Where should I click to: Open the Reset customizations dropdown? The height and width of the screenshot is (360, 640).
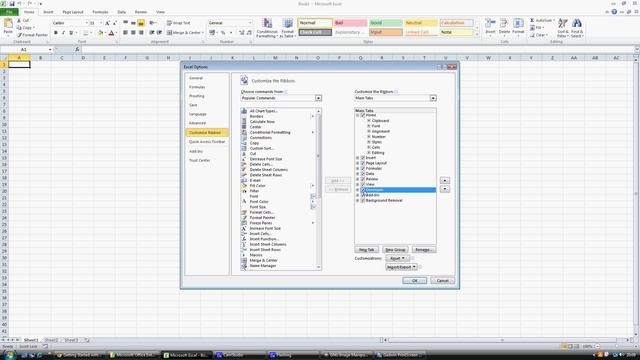397,258
